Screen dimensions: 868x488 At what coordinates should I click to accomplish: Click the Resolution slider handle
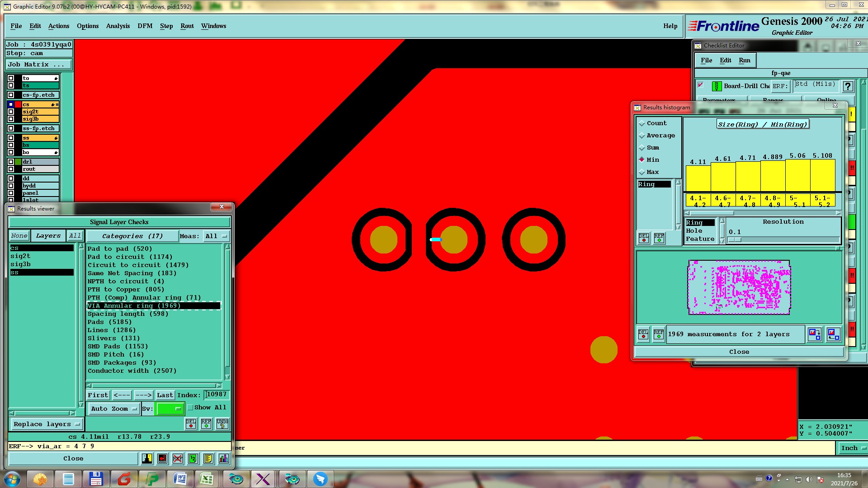tap(734, 240)
